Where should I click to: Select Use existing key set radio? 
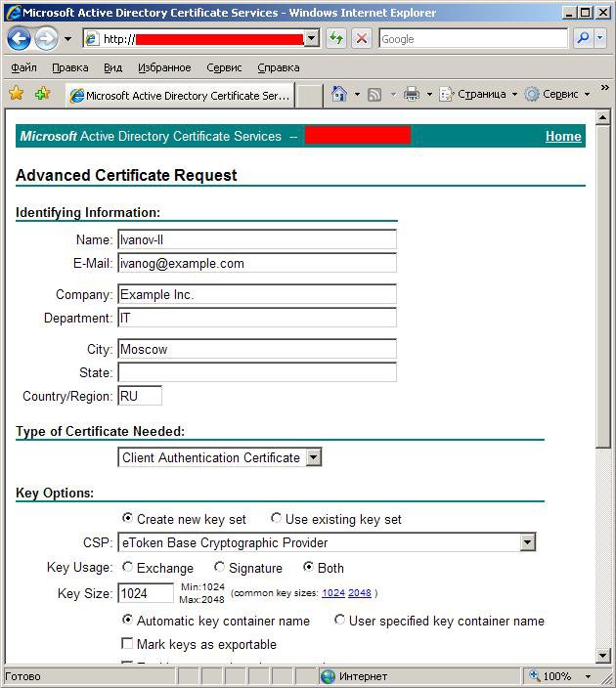pyautogui.click(x=276, y=518)
